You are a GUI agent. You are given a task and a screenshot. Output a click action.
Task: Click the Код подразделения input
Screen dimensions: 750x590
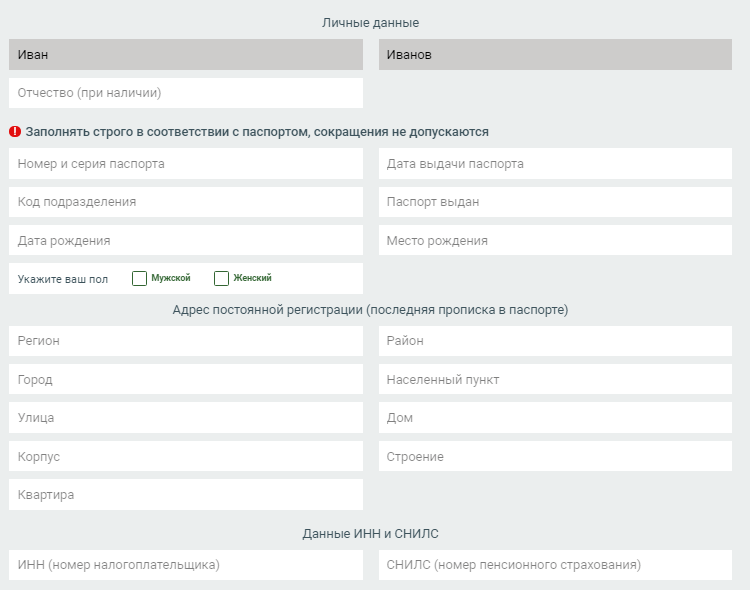(186, 202)
